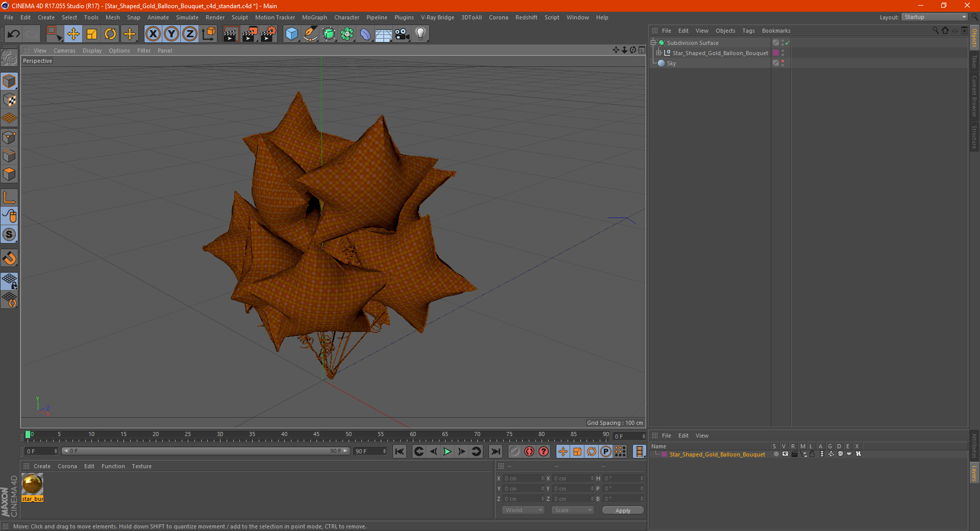Switch to Points mode icon

tap(9, 137)
